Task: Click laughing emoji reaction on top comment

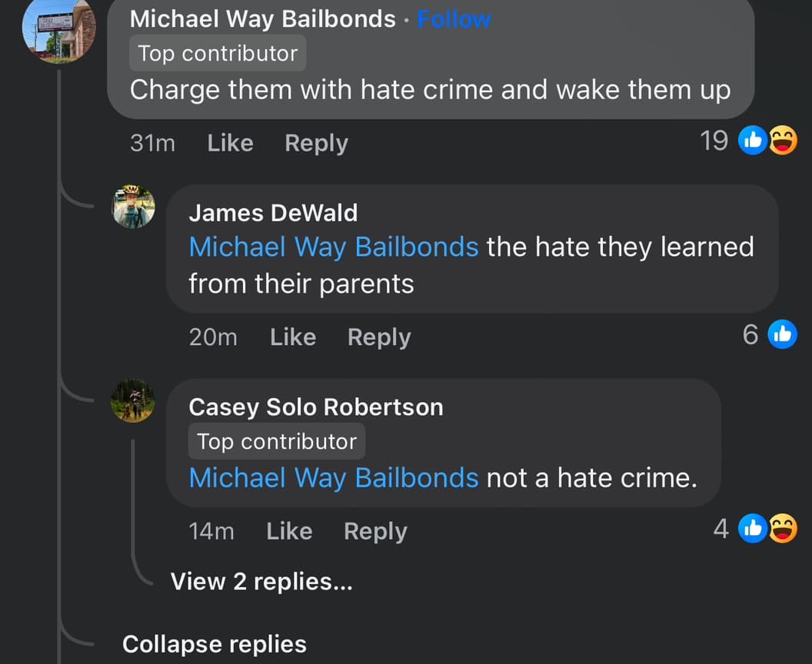Action: click(x=783, y=140)
